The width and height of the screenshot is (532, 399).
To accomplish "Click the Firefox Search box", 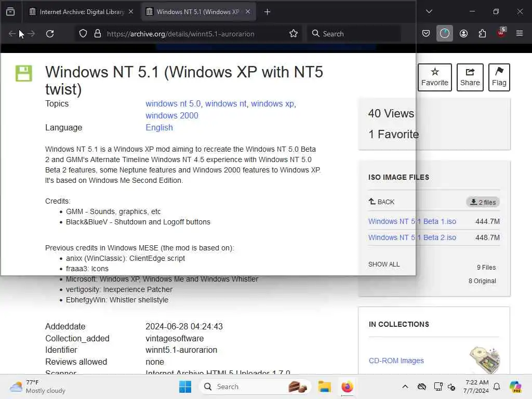I will pos(354,34).
